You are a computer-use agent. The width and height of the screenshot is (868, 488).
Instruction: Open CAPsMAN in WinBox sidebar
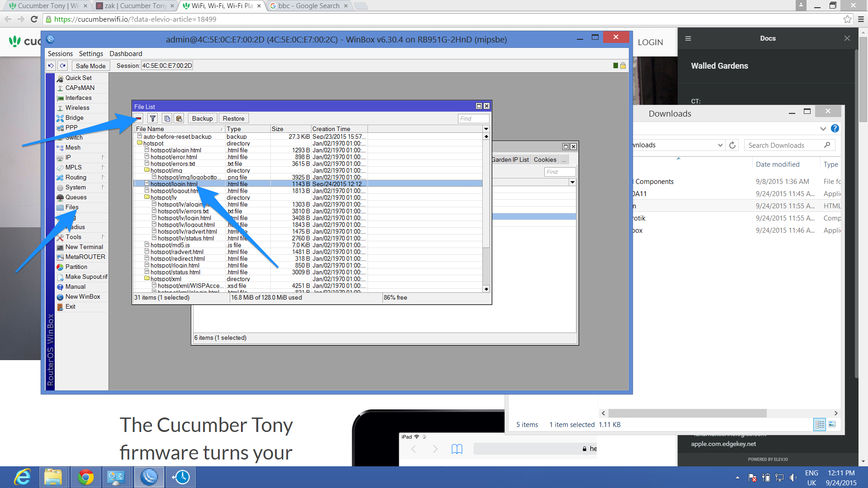80,88
